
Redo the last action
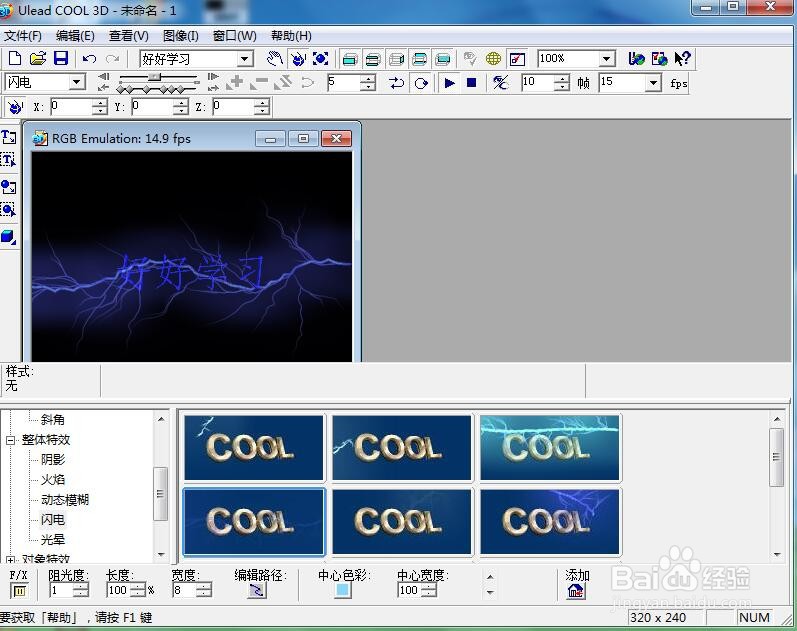(112, 59)
